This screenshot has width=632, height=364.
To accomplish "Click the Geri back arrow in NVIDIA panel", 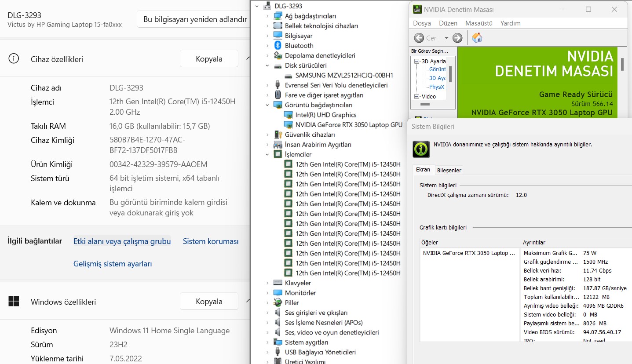I will [x=419, y=38].
